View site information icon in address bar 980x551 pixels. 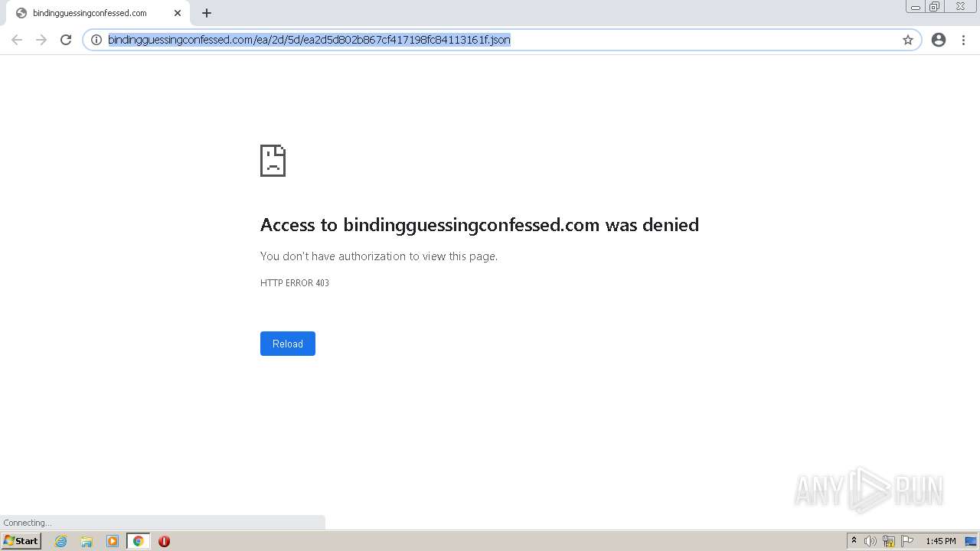pos(96,40)
